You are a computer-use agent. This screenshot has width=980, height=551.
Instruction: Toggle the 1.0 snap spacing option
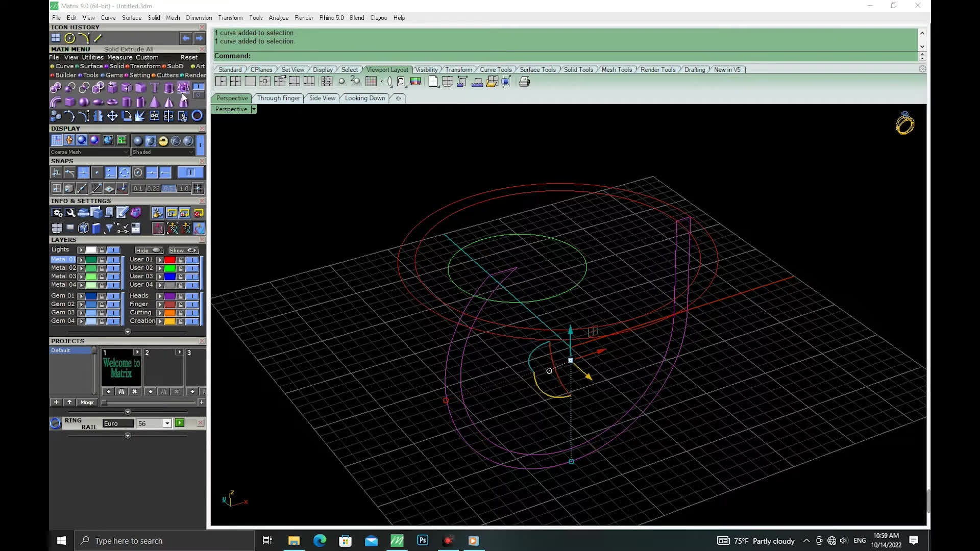[x=184, y=188]
